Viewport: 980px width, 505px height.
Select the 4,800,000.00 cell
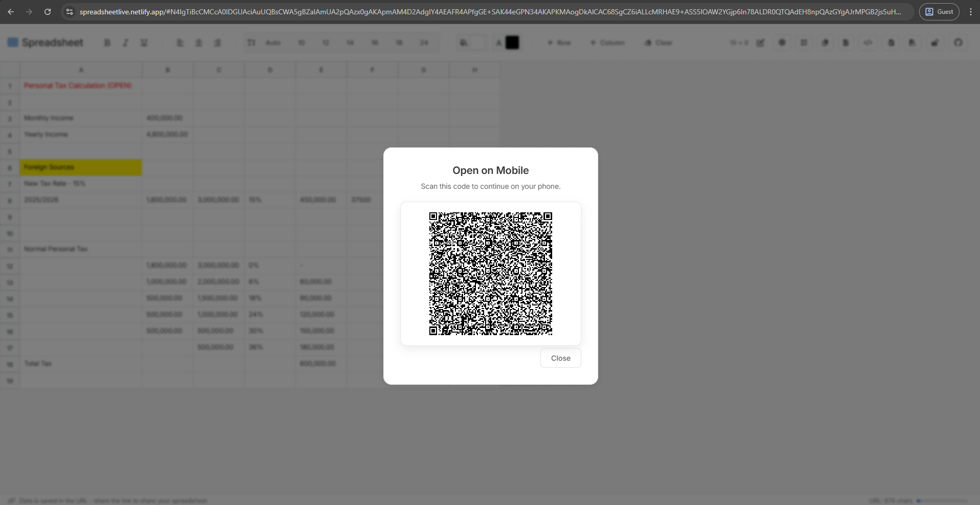[x=167, y=135]
